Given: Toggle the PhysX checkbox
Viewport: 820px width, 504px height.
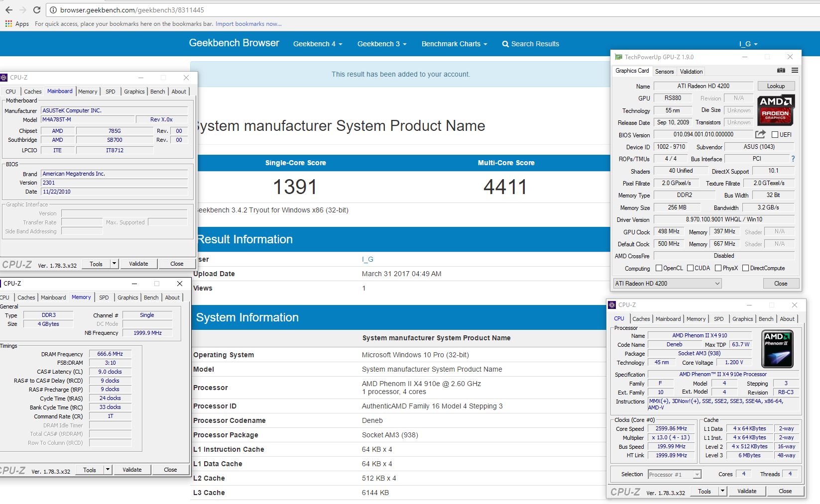Looking at the screenshot, I should click(x=718, y=268).
